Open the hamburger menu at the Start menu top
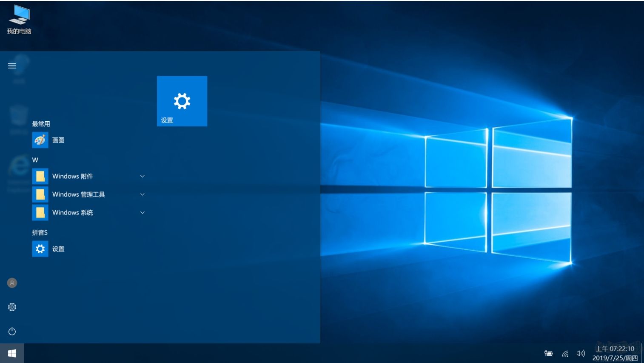 [x=12, y=66]
